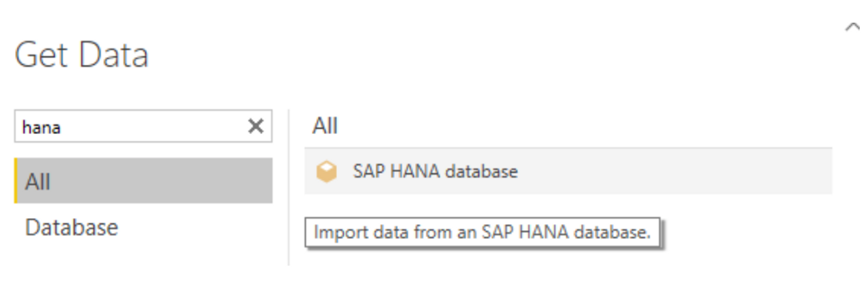868x285 pixels.
Task: Collapse the panel using the top-right chevron
Action: tap(852, 27)
